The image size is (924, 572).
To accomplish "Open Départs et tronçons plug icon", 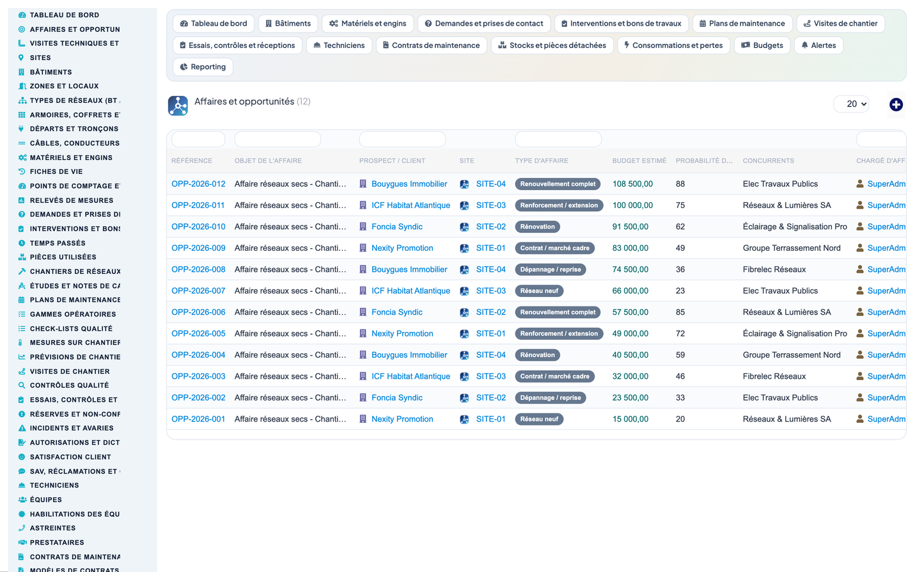I will coord(22,129).
